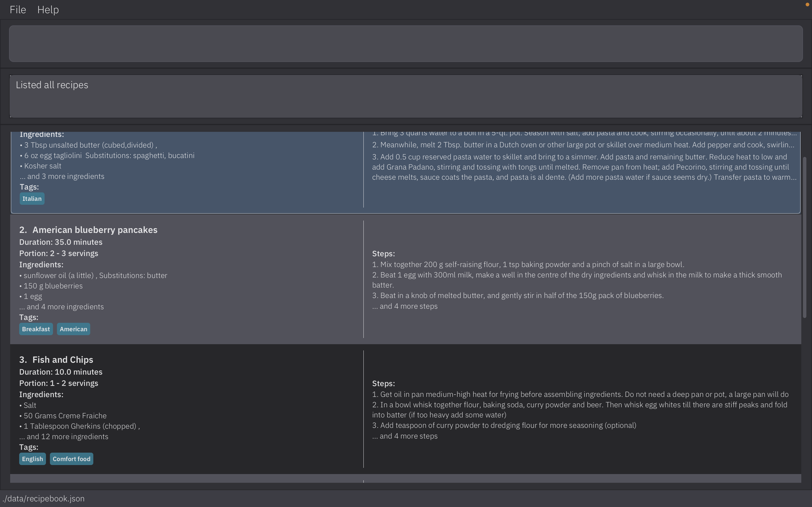Click the English tag chip
The width and height of the screenshot is (812, 507).
click(32, 459)
